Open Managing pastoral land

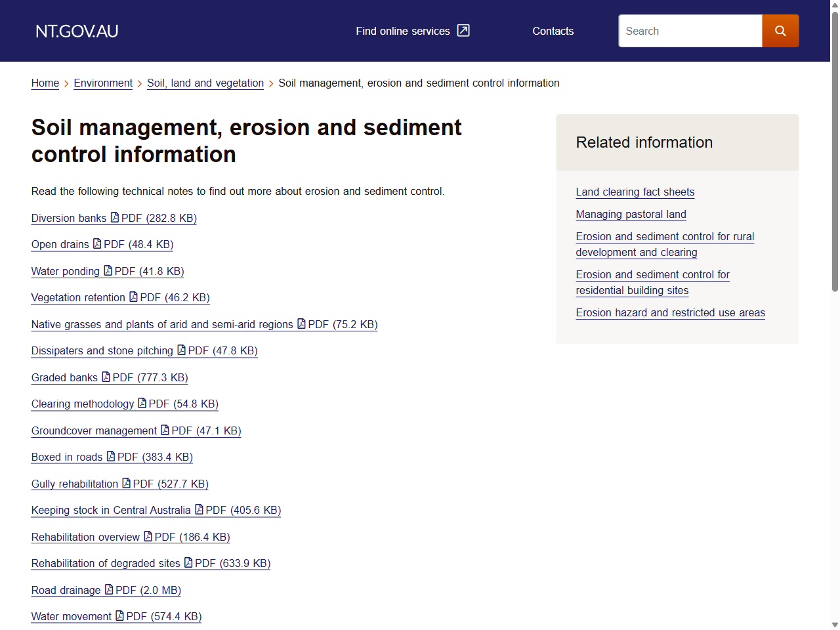click(x=631, y=215)
